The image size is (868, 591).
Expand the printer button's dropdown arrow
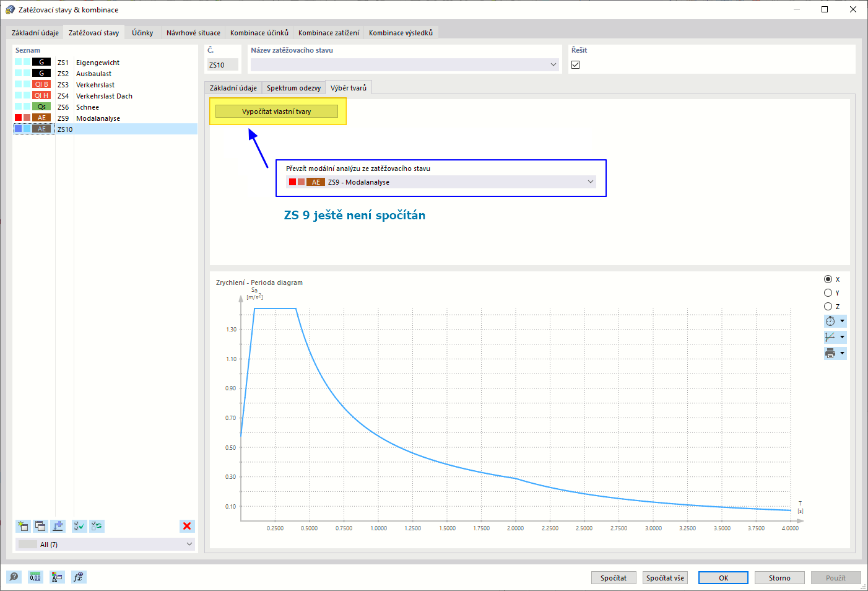[x=842, y=353]
